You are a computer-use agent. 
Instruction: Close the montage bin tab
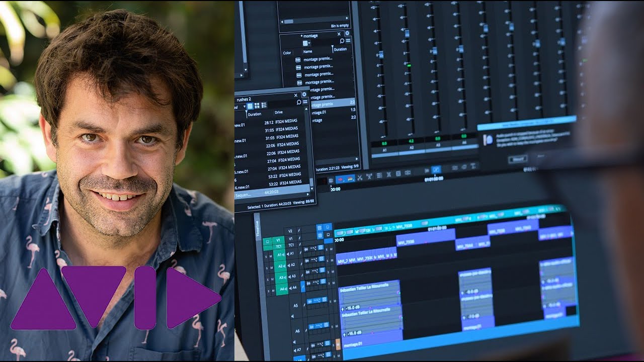340,33
